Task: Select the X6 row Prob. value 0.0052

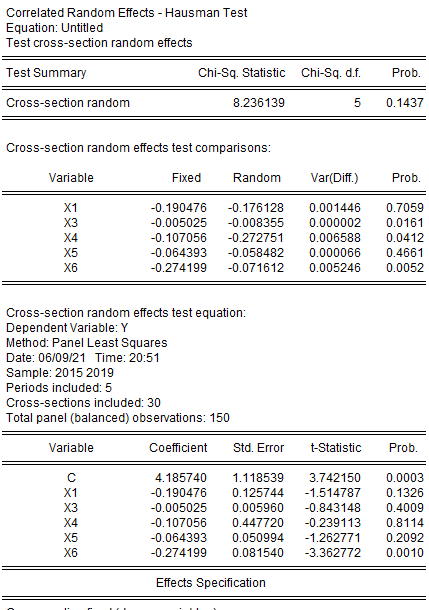Action: coord(404,268)
